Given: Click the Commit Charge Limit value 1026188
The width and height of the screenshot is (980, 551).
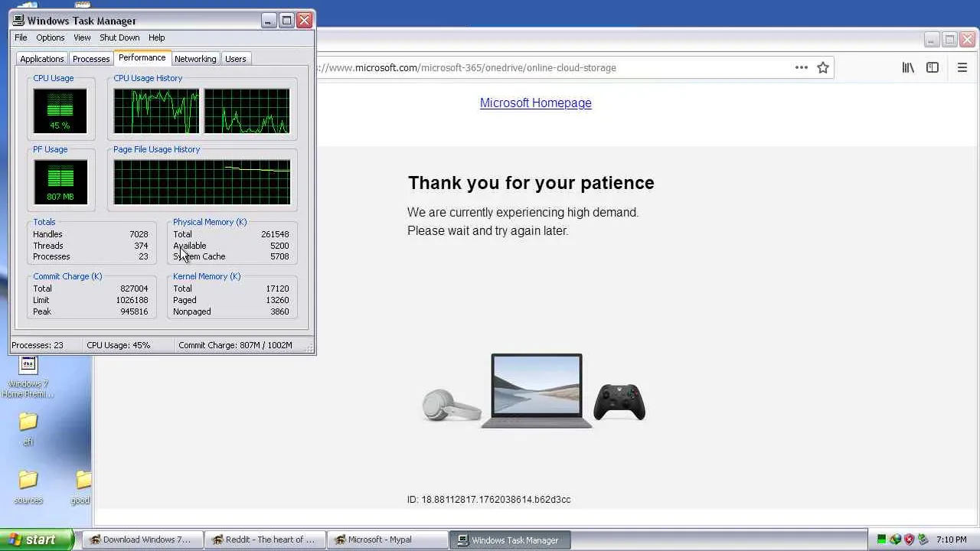Looking at the screenshot, I should click(x=132, y=300).
